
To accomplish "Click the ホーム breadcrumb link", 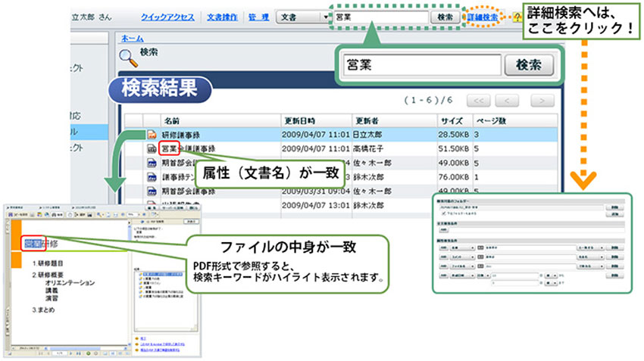I will 133,37.
